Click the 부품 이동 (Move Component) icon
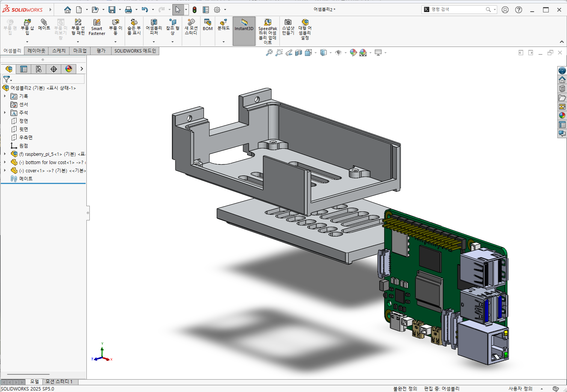Image resolution: width=567 pixels, height=392 pixels. (x=116, y=23)
